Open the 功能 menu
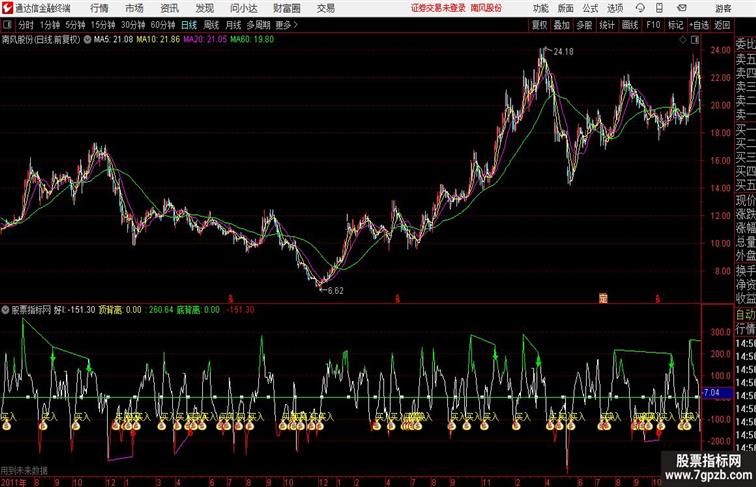The image size is (756, 487). coord(540,8)
